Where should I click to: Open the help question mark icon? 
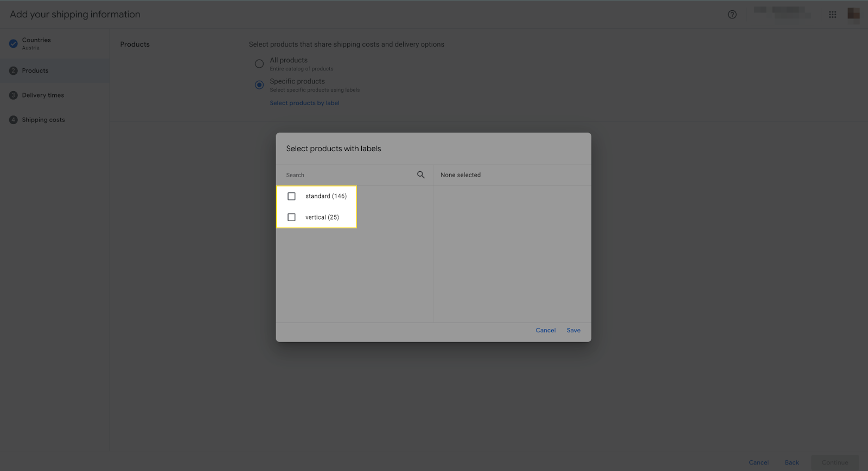click(732, 15)
